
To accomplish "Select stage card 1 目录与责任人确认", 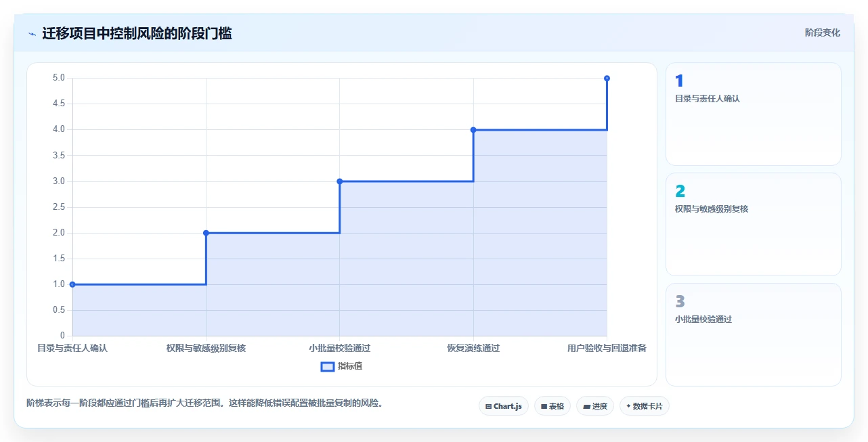I will pos(754,114).
